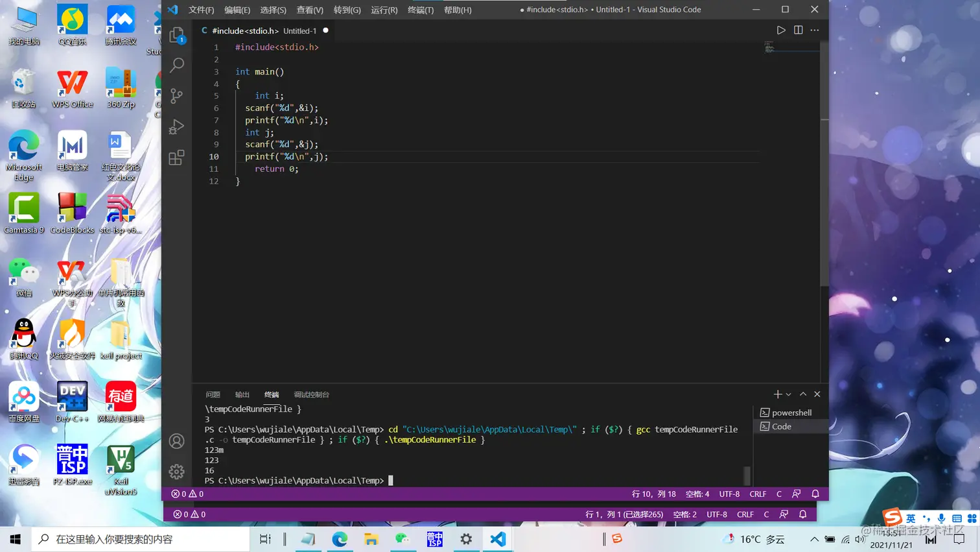Open the Run and Debug view
This screenshot has height=552, width=980.
(176, 126)
